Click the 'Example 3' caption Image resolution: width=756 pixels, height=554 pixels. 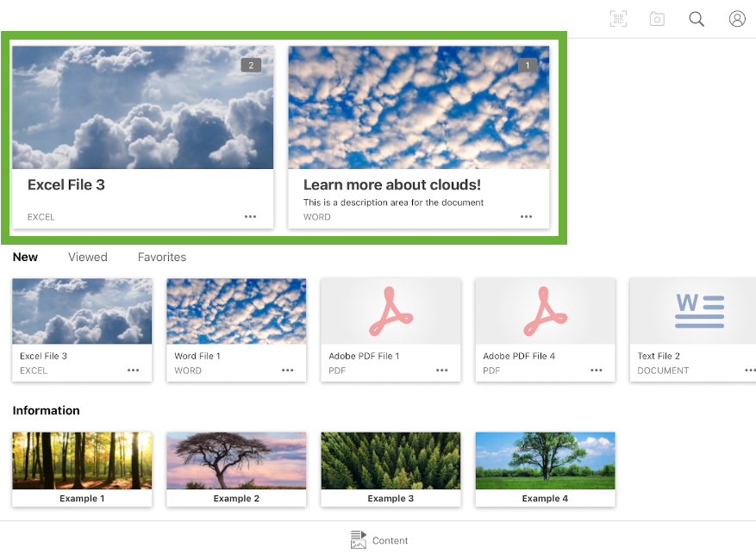click(390, 499)
